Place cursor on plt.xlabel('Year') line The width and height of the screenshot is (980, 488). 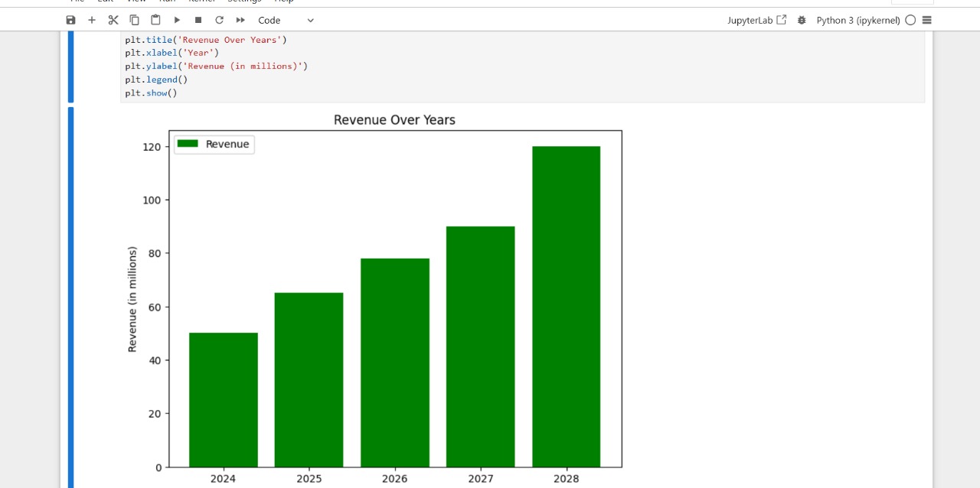pyautogui.click(x=172, y=53)
